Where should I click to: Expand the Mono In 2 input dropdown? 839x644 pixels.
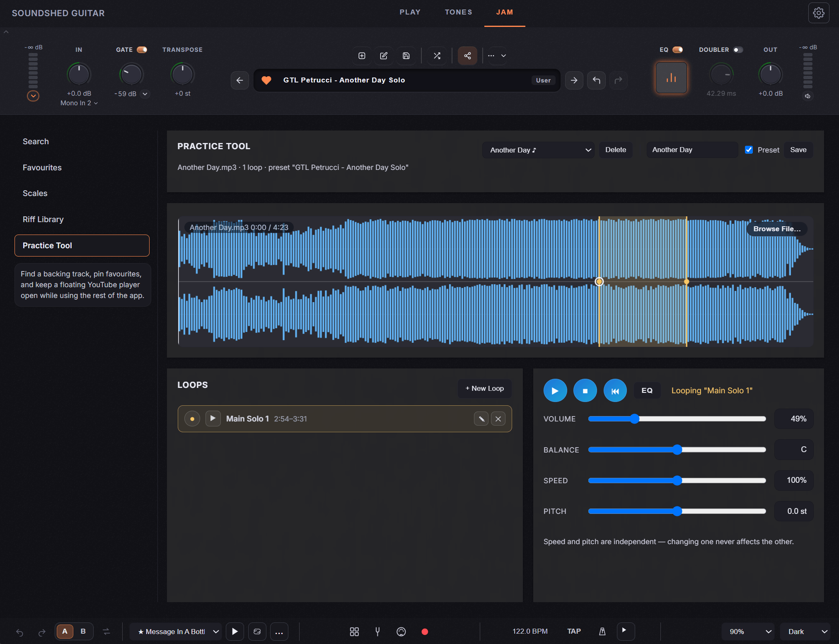79,103
